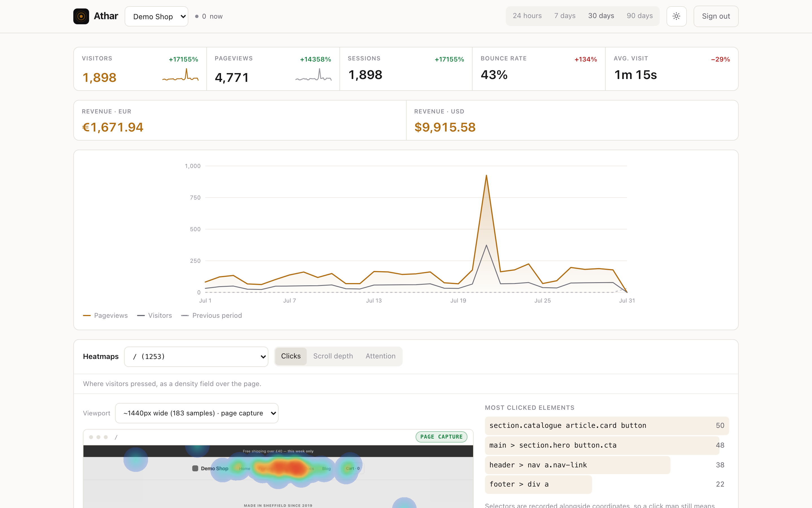Image resolution: width=812 pixels, height=508 pixels.
Task: Click the Demo Shop logo in page capture
Action: (x=210, y=468)
